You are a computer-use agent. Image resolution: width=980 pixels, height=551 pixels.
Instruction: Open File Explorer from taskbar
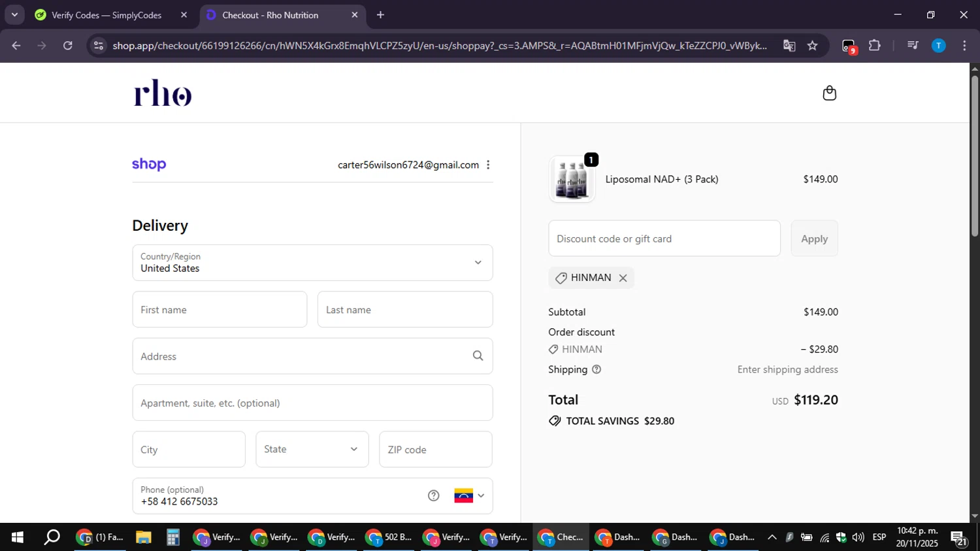point(143,537)
